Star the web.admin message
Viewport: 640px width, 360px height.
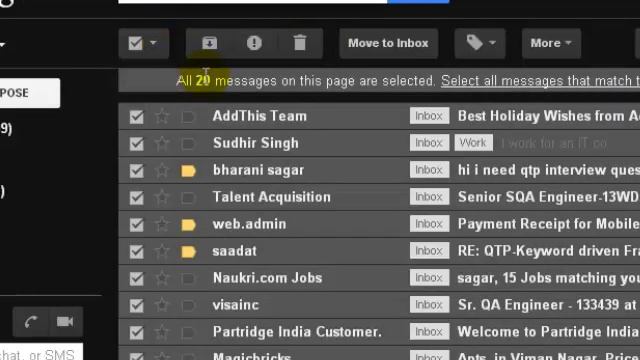[x=162, y=224]
